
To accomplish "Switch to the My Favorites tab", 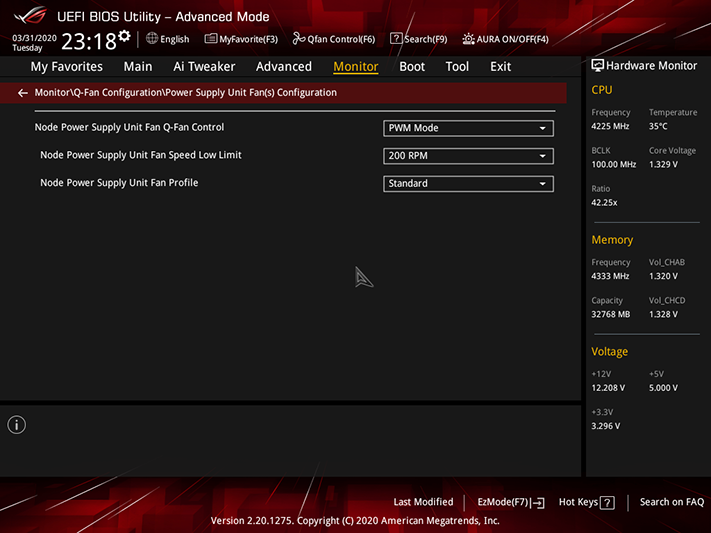I will tap(67, 67).
